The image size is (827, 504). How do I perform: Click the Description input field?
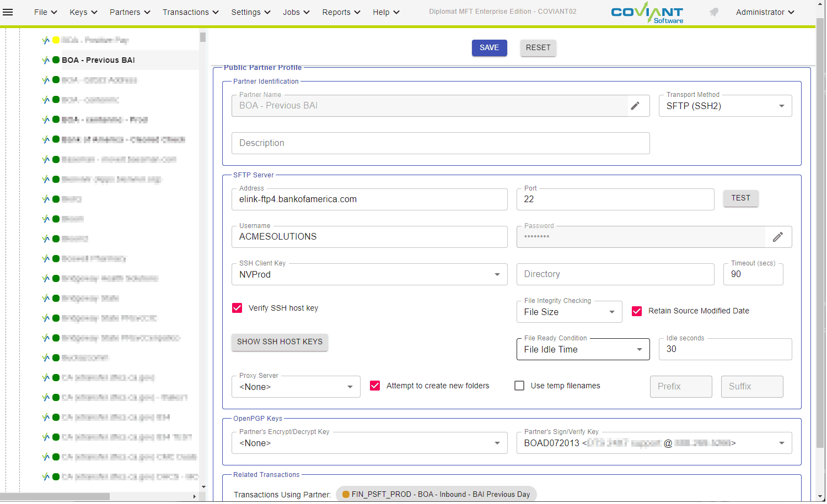[441, 143]
